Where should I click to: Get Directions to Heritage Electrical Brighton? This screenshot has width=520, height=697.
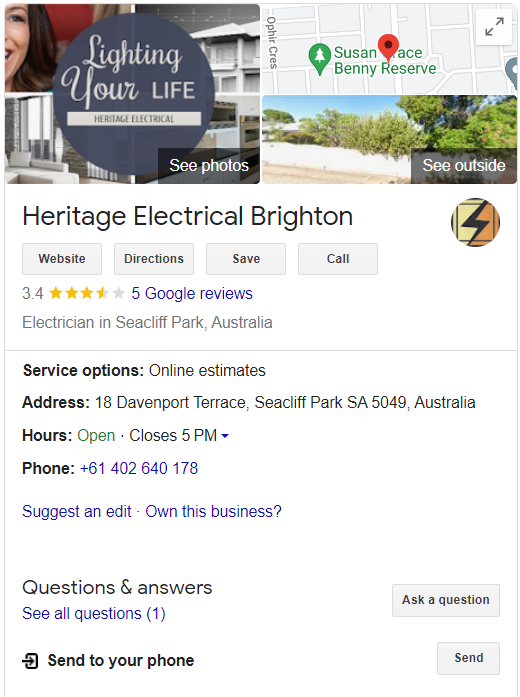(x=154, y=259)
